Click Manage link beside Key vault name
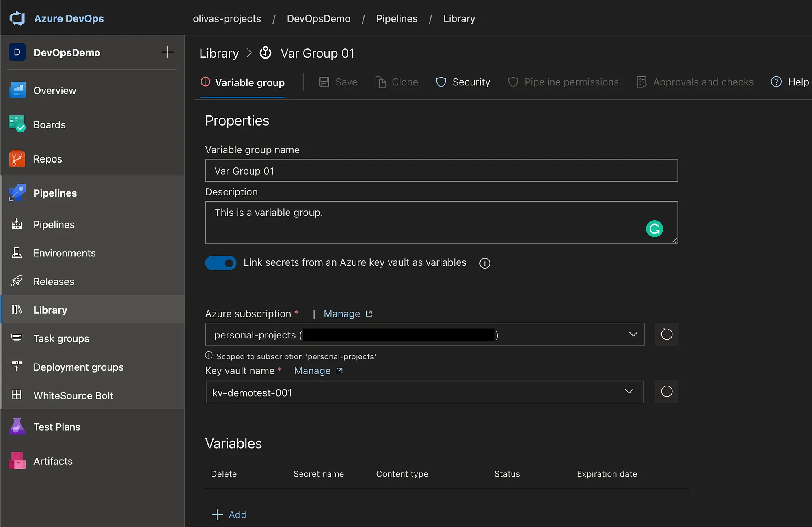The width and height of the screenshot is (812, 527). pyautogui.click(x=319, y=371)
